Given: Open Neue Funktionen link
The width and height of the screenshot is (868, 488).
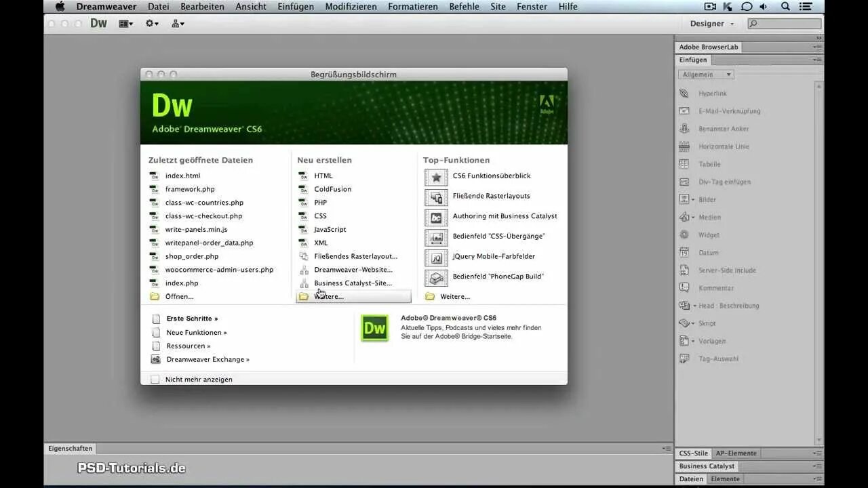Looking at the screenshot, I should pyautogui.click(x=197, y=333).
